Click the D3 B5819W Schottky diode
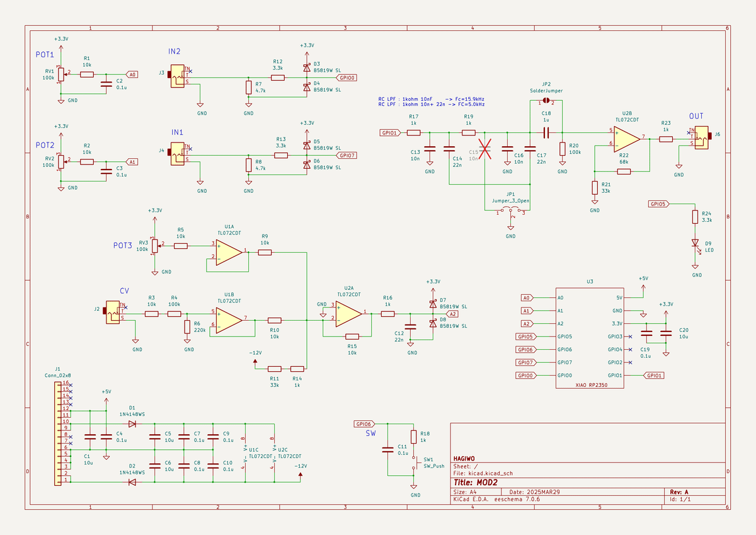756x535 pixels. pos(307,67)
